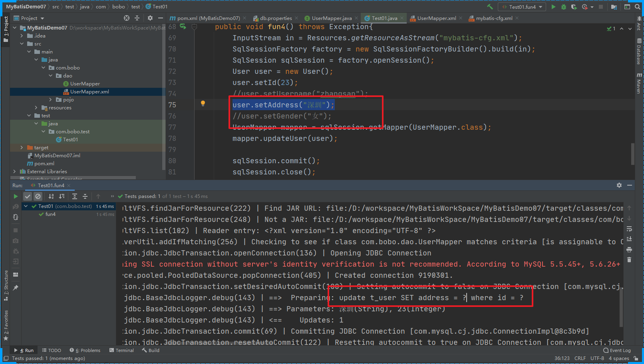The width and height of the screenshot is (644, 364).
Task: Toggle the 1: Project tool window button
Action: coord(6,30)
